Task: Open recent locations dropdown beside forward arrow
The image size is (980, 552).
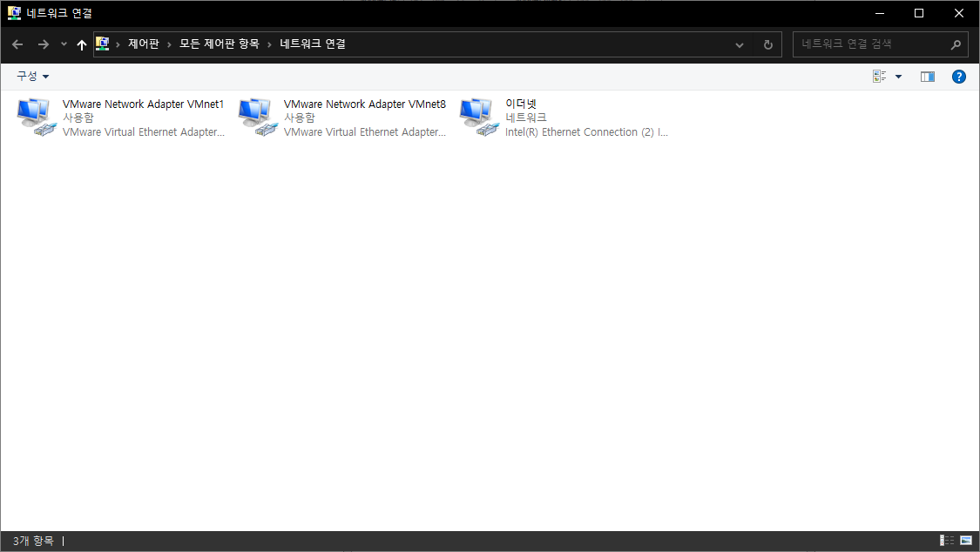Action: 64,44
